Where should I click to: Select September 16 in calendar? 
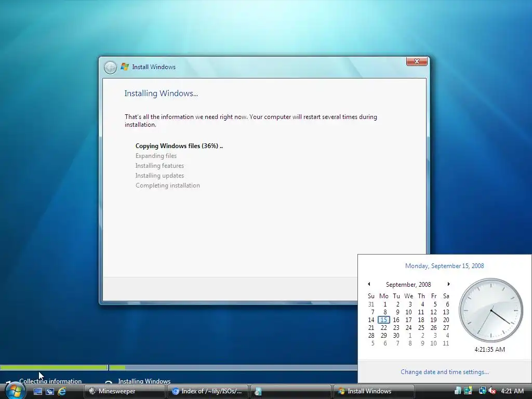pyautogui.click(x=396, y=320)
